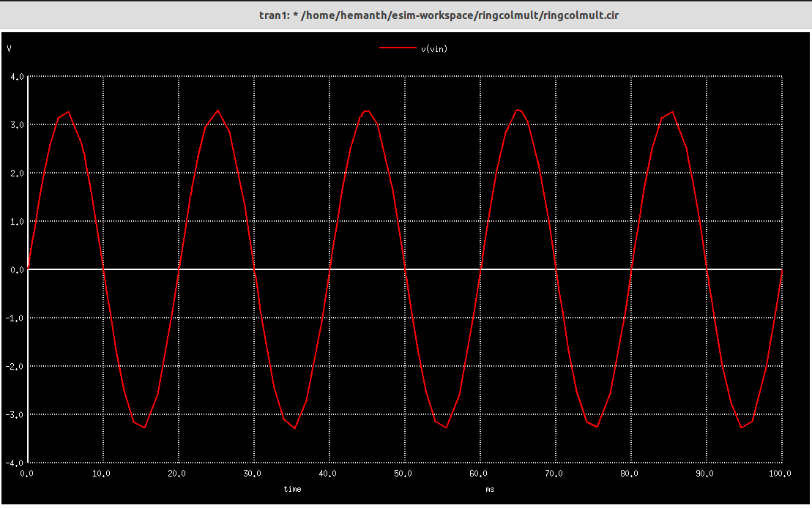Click the v(vin) legend label
The image size is (812, 508).
coord(434,48)
